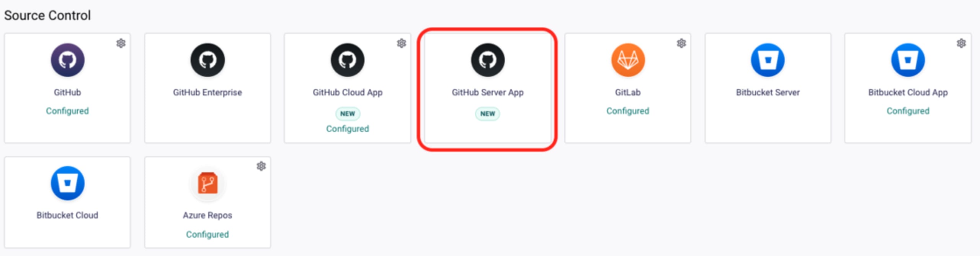Open settings gear on Azure Repos card
980x256 pixels.
point(261,166)
